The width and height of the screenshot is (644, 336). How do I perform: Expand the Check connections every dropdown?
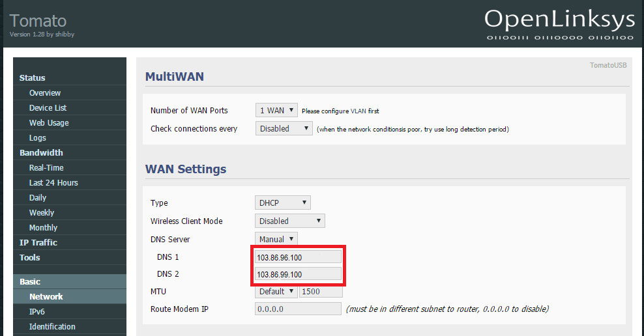284,129
